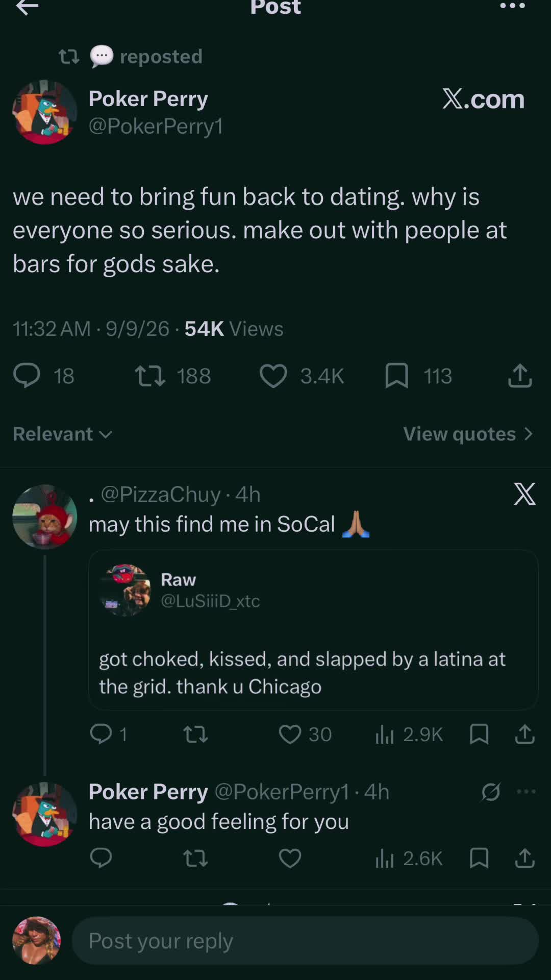Open the quoted post by Raw @LuSiiiD_xtc
Screen dimensions: 551x980
click(313, 630)
